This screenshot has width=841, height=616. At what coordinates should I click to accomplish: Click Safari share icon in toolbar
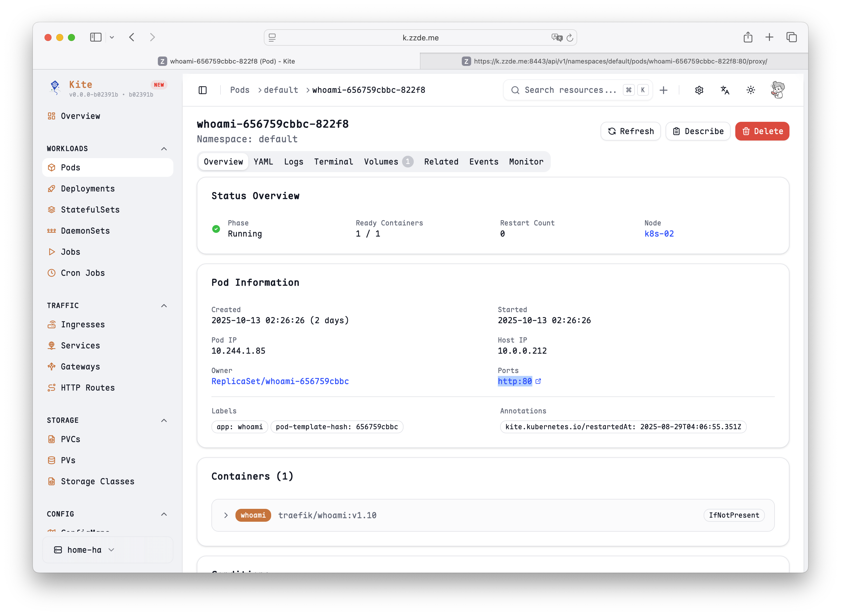pyautogui.click(x=748, y=37)
